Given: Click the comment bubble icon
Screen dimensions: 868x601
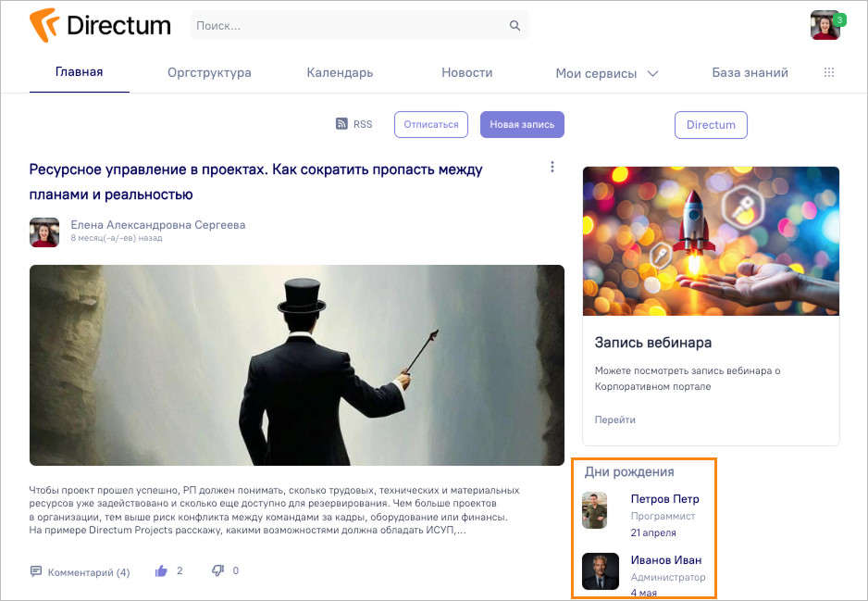Looking at the screenshot, I should coord(36,571).
